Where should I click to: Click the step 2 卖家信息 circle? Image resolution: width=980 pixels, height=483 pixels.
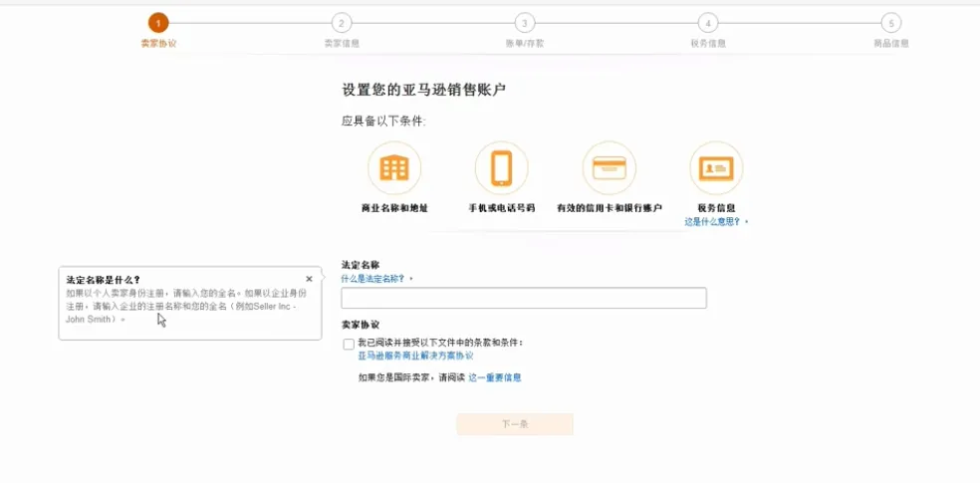coord(342,23)
